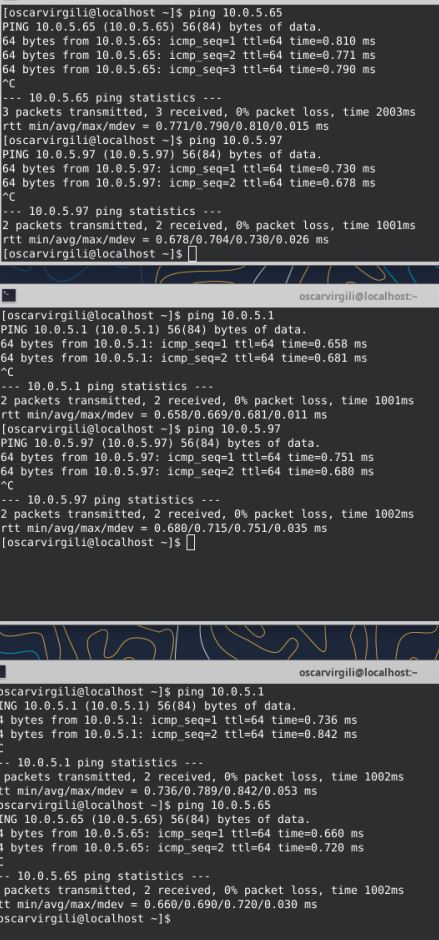Click the rtt line showing 0.660/0.690/0.720/0.030

point(159,905)
